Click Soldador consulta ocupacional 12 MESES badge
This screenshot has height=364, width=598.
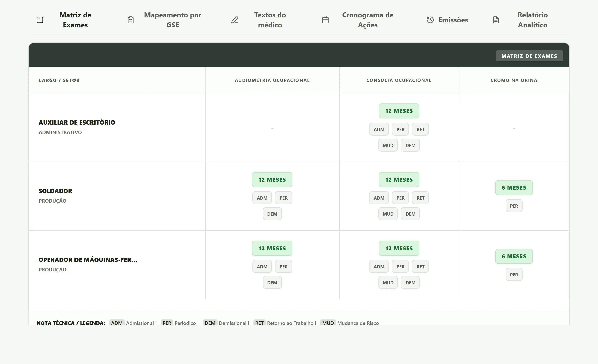[399, 180]
